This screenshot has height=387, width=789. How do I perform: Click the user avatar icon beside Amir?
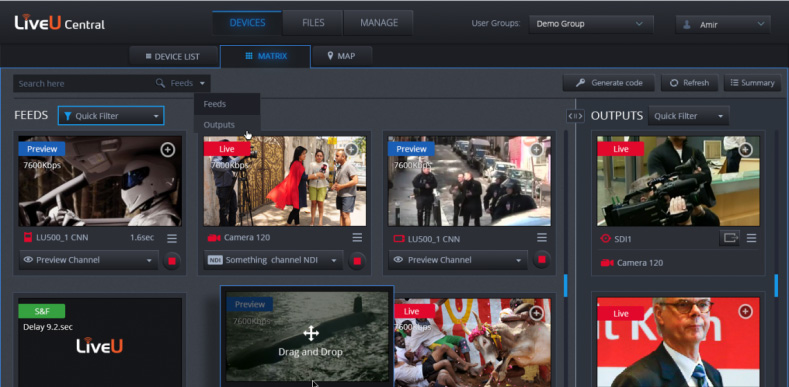(x=687, y=24)
